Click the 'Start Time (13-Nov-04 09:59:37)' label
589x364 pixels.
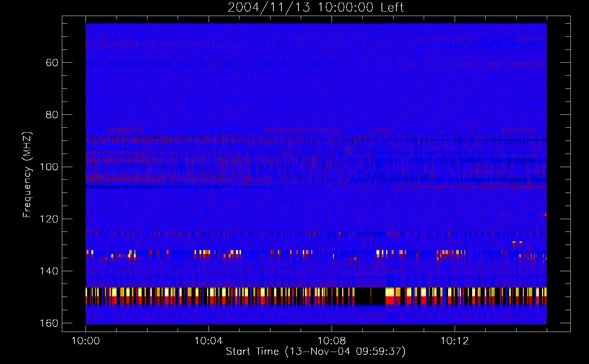coord(316,352)
